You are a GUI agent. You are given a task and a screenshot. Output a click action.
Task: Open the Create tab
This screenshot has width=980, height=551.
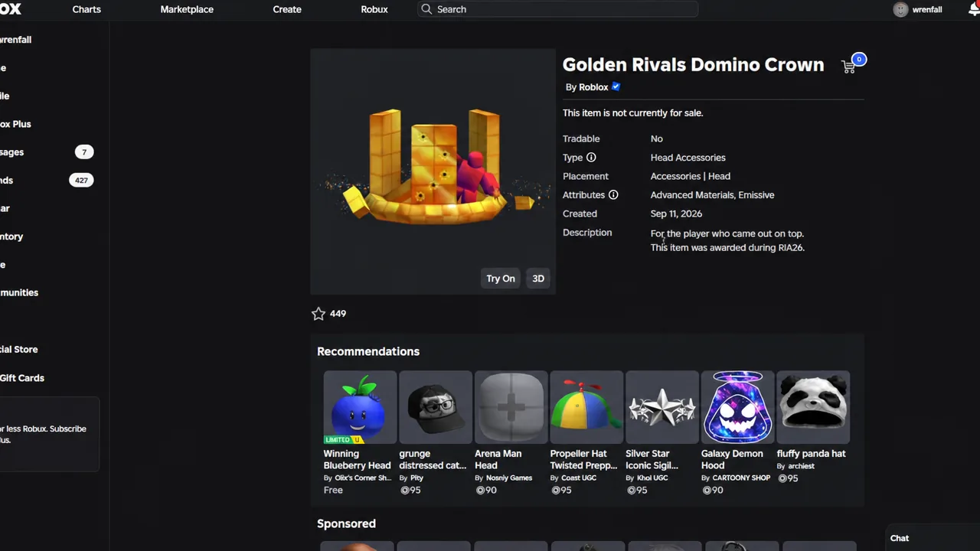[287, 9]
